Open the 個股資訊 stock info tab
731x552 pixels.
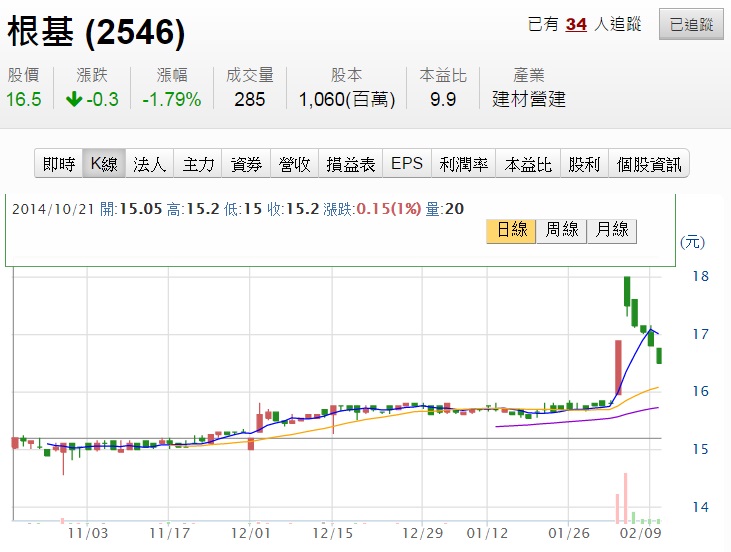pyautogui.click(x=648, y=164)
